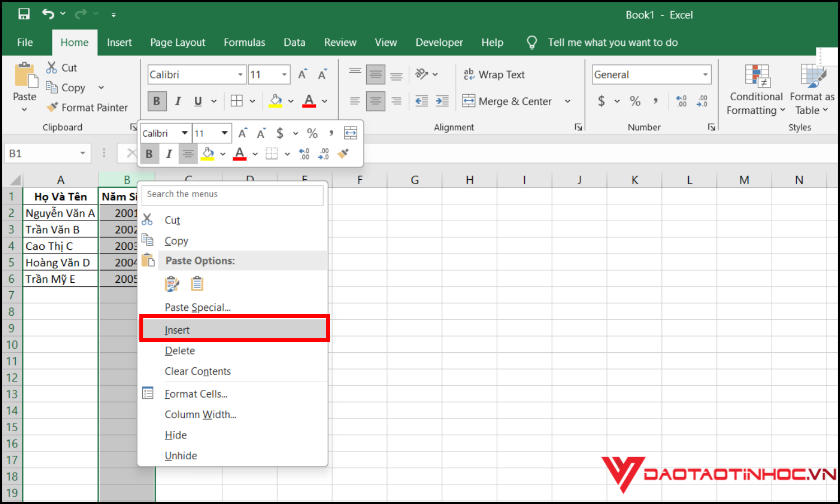Image resolution: width=840 pixels, height=504 pixels.
Task: Click the Wrap Text icon
Action: pyautogui.click(x=469, y=74)
